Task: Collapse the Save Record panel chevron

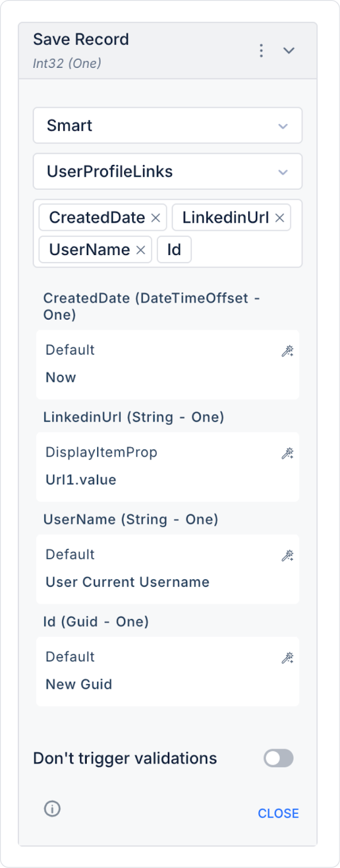Action: (289, 50)
